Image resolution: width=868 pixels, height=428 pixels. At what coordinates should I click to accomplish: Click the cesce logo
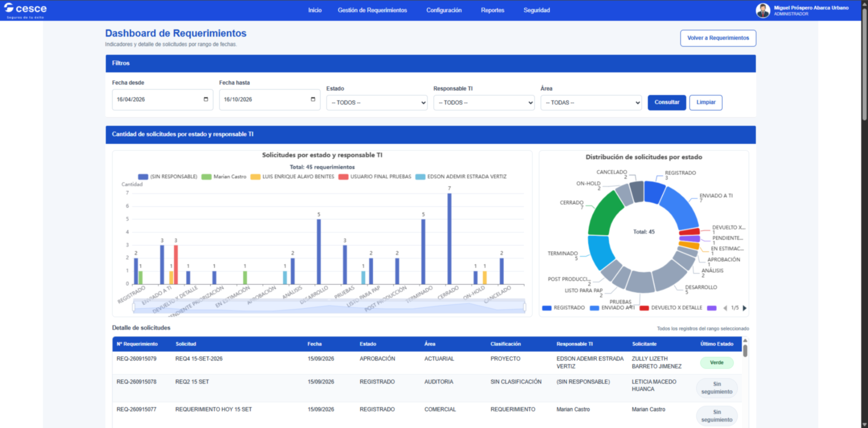[25, 10]
